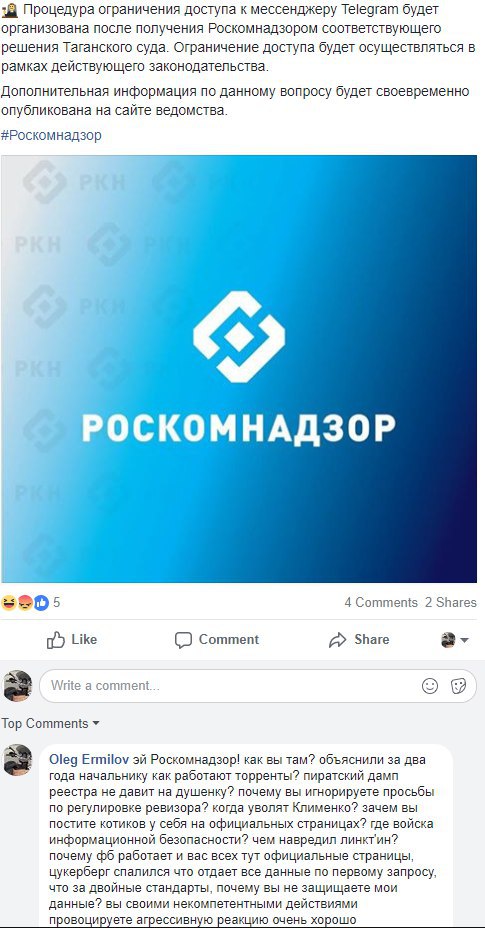Click the thumbs-up Like icon
The height and width of the screenshot is (928, 485).
56,640
